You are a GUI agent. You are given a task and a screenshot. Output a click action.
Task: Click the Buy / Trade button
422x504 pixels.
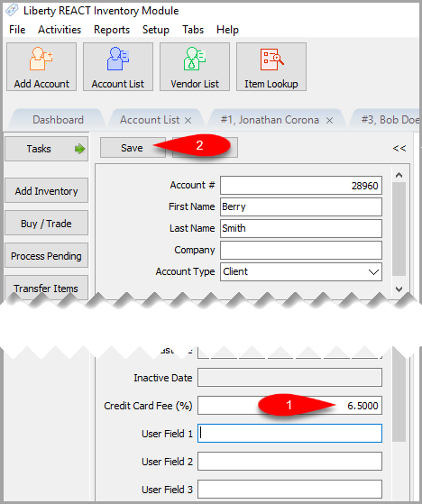pyautogui.click(x=46, y=224)
